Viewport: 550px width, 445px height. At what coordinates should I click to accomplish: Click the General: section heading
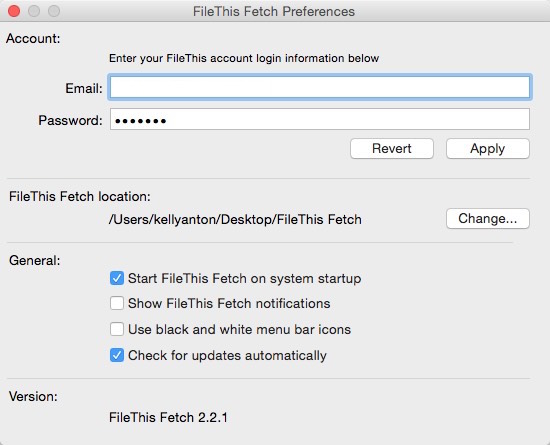(x=35, y=260)
